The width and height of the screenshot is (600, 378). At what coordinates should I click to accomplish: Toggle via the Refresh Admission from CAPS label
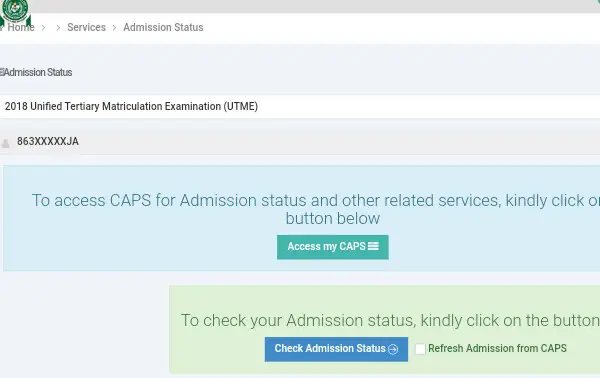coord(497,349)
